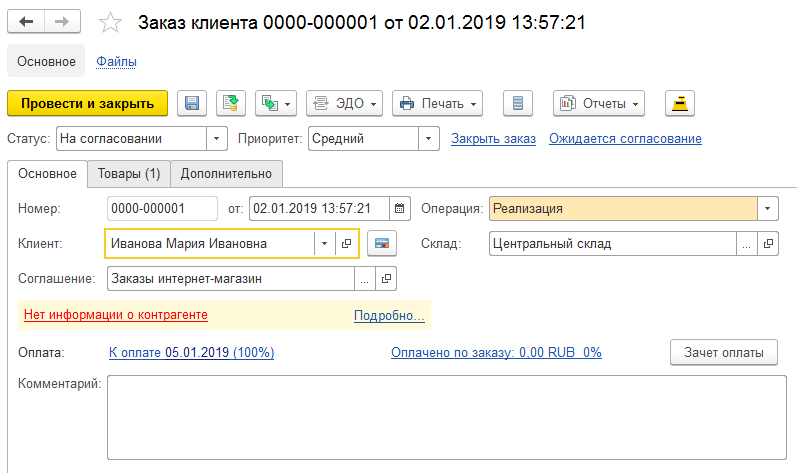Click the yellow stamp icon in toolbar

click(680, 103)
